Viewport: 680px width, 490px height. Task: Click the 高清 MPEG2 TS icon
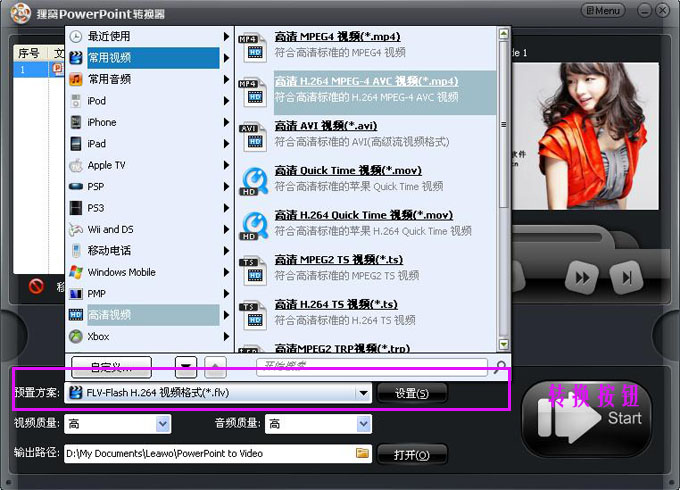pyautogui.click(x=253, y=270)
